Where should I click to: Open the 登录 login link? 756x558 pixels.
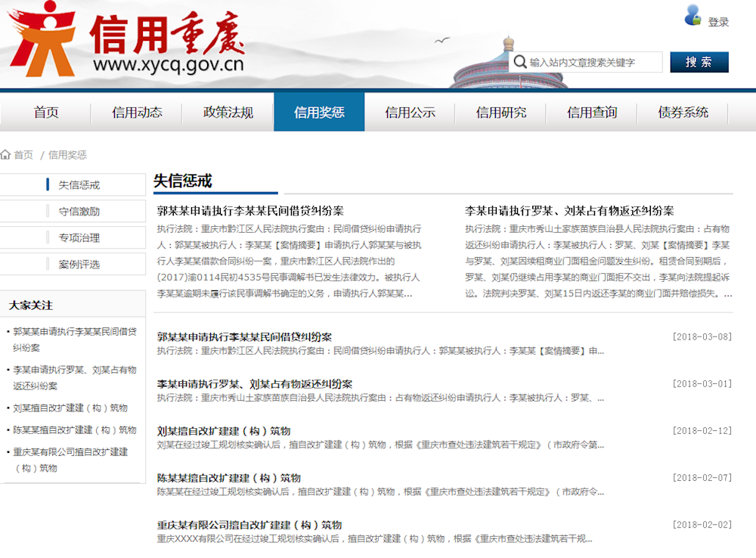coord(718,22)
